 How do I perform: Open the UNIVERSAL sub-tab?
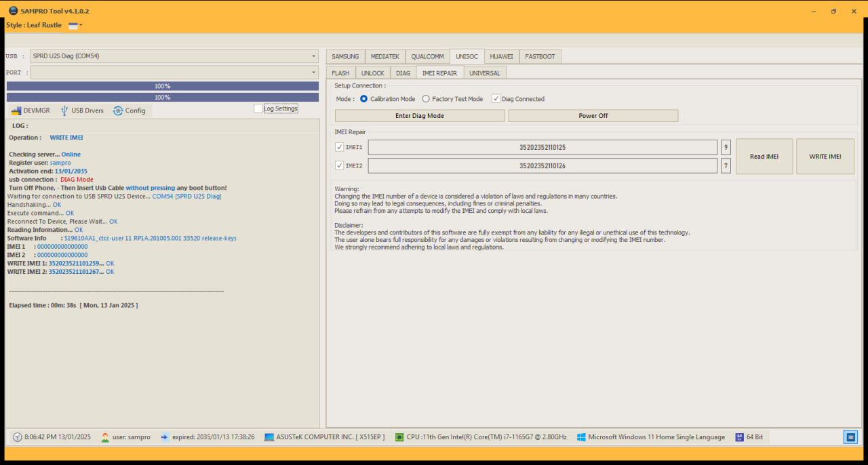485,73
